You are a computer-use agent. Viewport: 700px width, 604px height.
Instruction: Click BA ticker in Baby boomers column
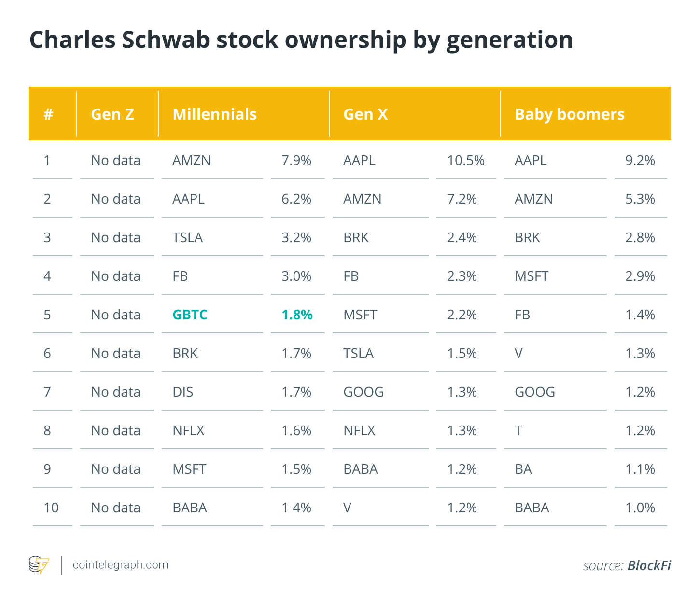tap(523, 469)
